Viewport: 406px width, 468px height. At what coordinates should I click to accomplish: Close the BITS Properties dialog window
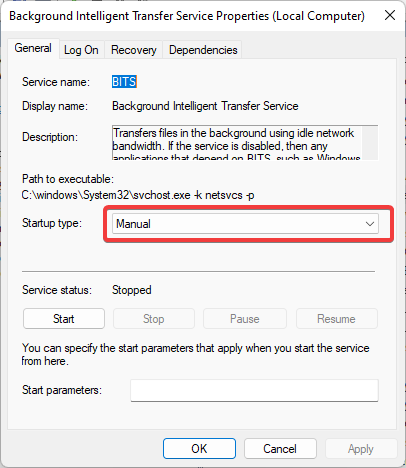[390, 15]
